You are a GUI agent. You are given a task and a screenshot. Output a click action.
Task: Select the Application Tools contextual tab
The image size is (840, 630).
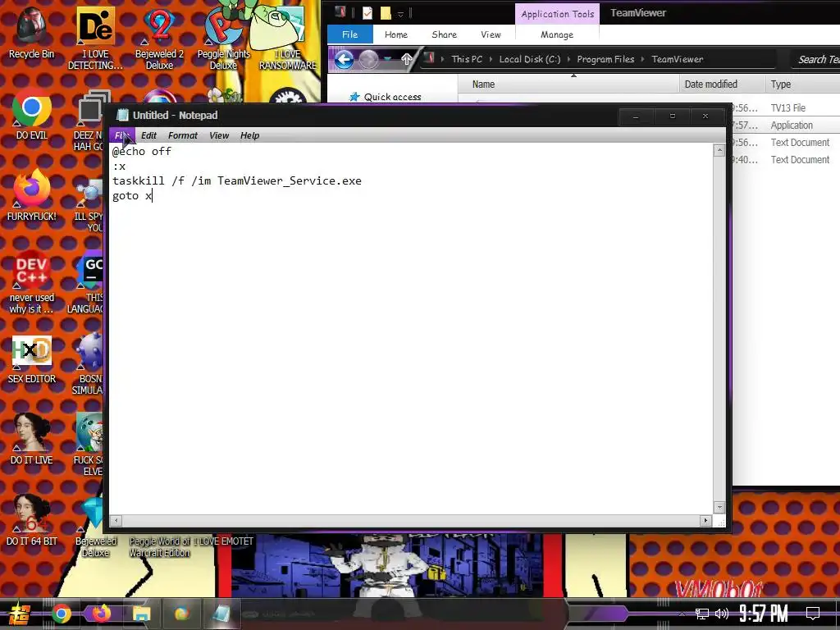(557, 14)
